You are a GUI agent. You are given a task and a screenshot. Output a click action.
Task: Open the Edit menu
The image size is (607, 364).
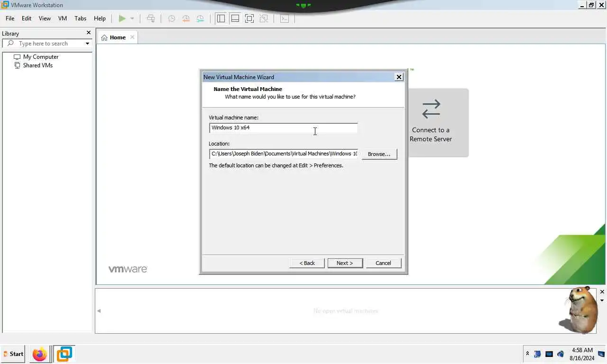coord(27,18)
